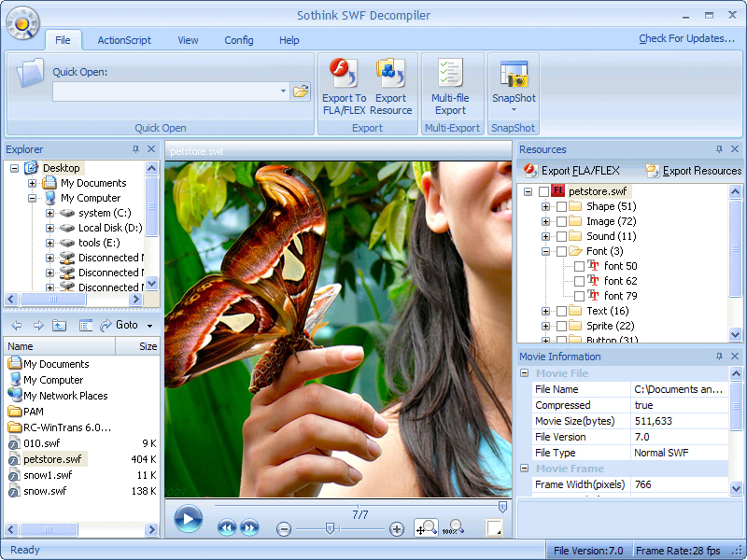Expand the Sound (11) tree node

[545, 236]
